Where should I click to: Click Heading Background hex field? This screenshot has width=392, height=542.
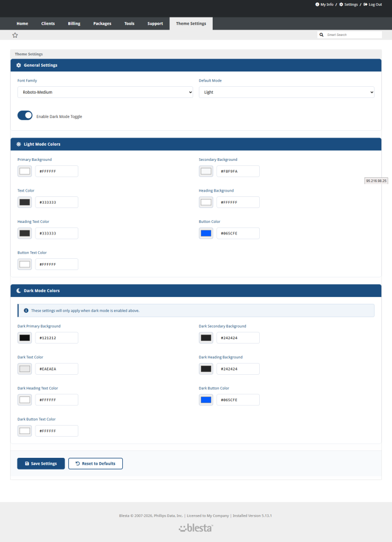[238, 202]
